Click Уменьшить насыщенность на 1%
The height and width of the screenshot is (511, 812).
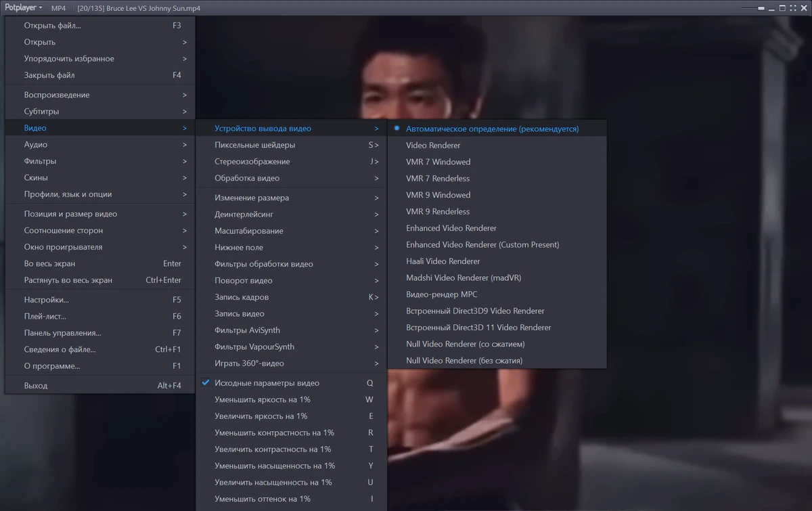coord(291,466)
